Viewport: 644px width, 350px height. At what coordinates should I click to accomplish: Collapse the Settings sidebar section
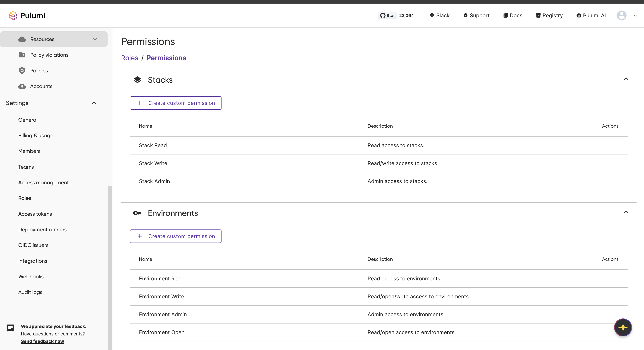tap(94, 103)
